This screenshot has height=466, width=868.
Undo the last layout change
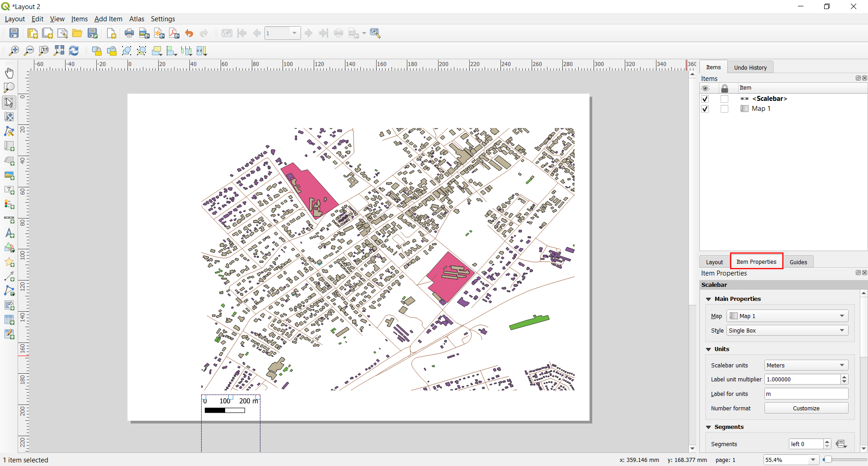(189, 33)
